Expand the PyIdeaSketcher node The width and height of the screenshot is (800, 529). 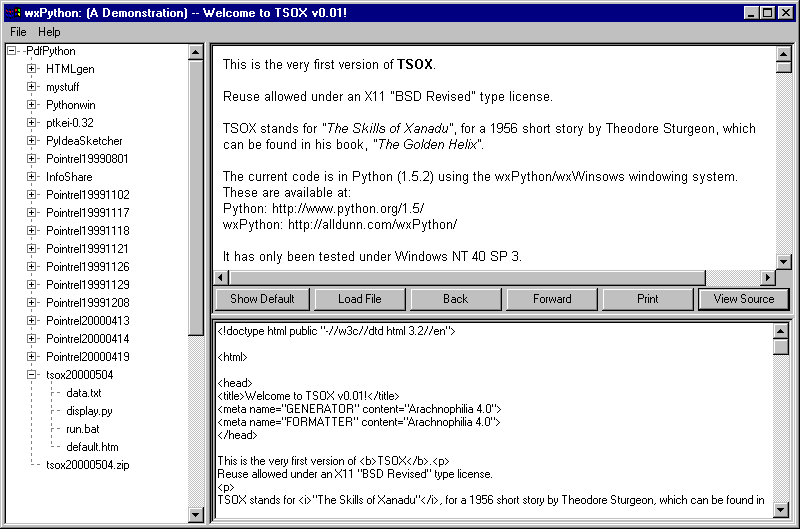coord(32,140)
